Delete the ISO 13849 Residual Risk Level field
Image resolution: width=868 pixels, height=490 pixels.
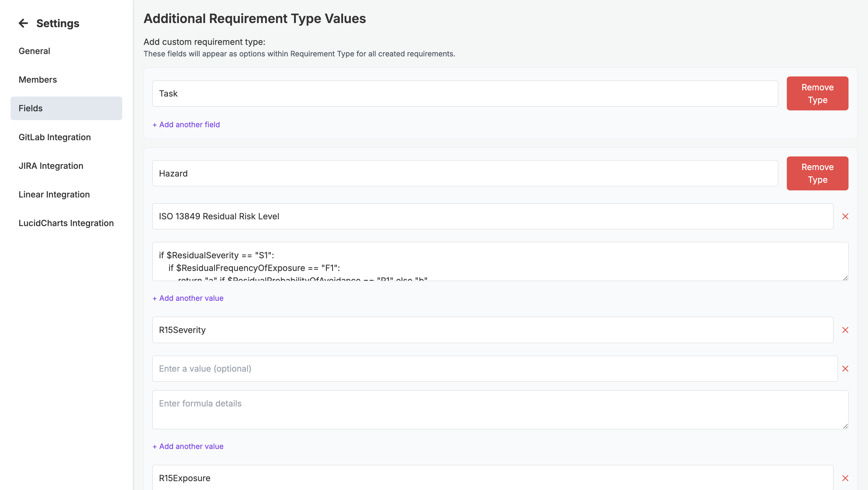coord(845,216)
